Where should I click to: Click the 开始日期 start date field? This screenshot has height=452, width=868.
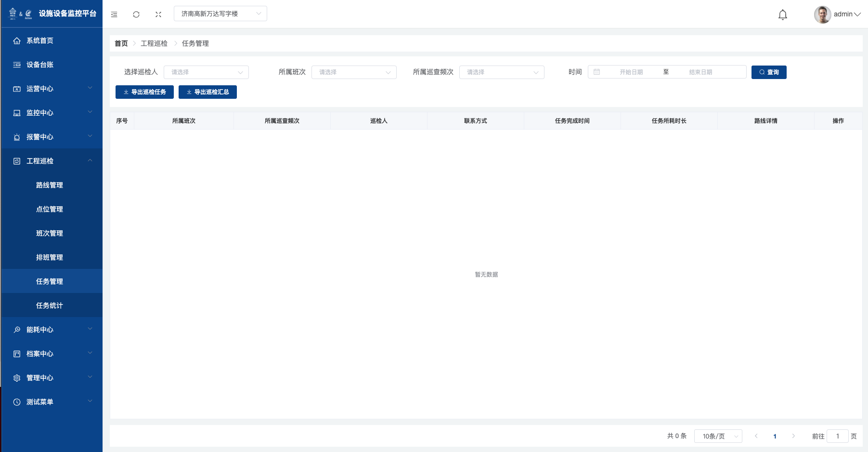click(x=631, y=72)
